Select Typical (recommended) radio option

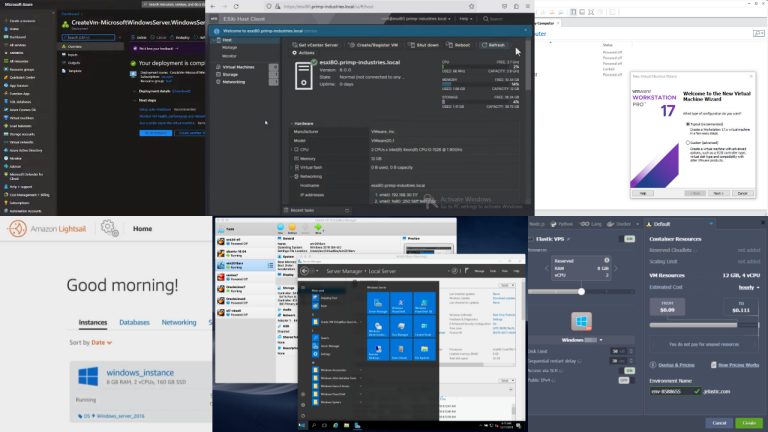point(688,124)
